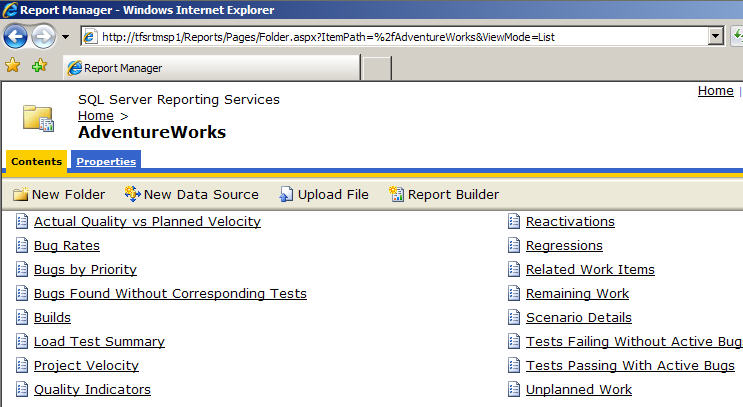This screenshot has height=407, width=743.
Task: Click the Unplanned Work report icon
Action: click(514, 389)
